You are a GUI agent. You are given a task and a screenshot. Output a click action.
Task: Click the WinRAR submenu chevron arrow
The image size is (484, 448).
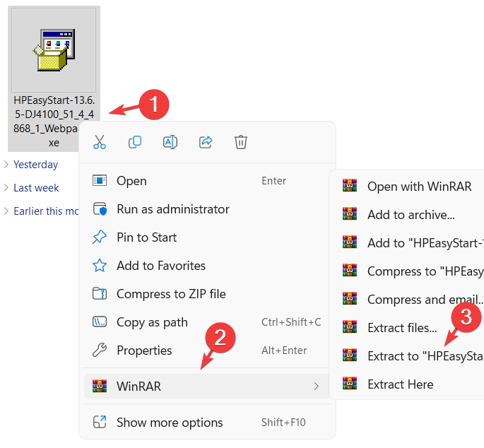point(316,386)
